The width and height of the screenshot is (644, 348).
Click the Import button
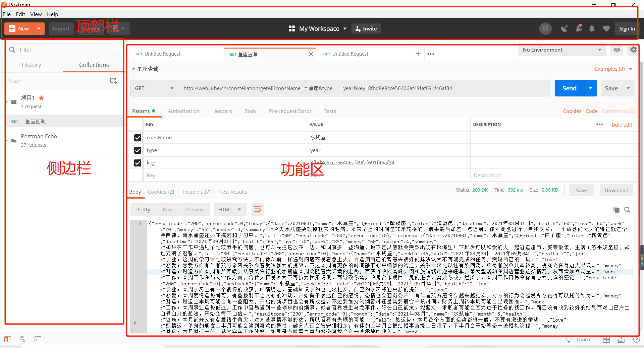click(61, 29)
